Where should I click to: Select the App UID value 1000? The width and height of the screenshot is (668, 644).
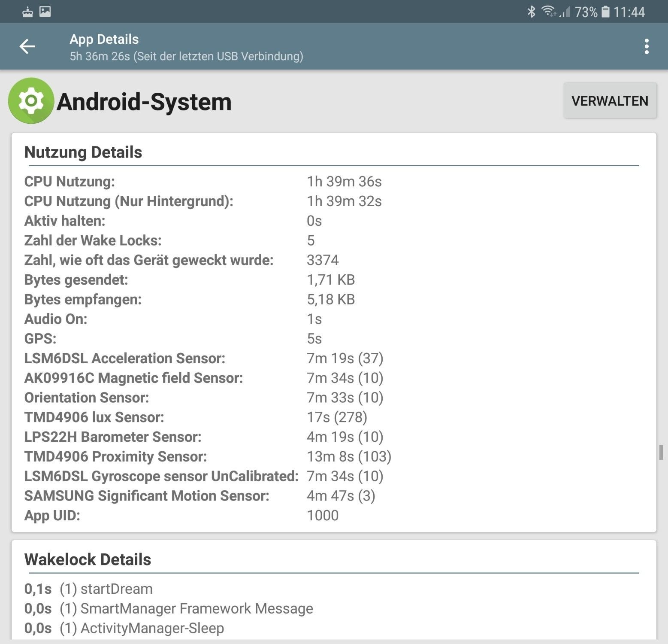click(x=323, y=516)
